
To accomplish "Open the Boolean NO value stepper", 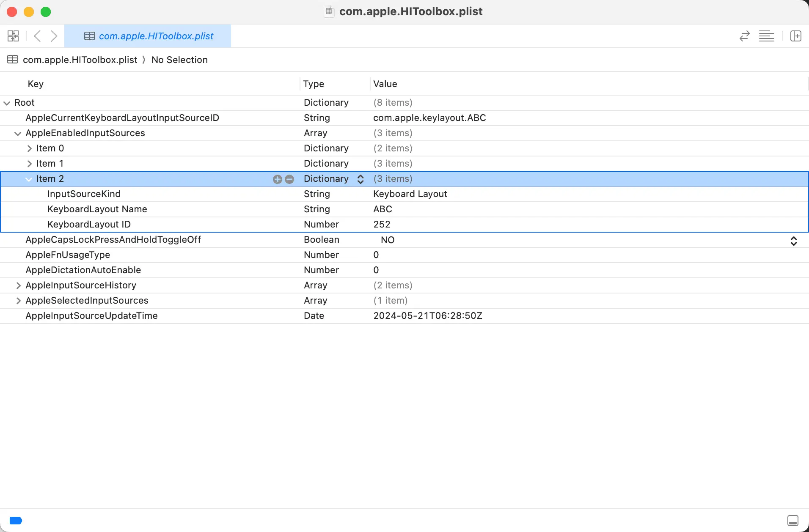I will 793,241.
